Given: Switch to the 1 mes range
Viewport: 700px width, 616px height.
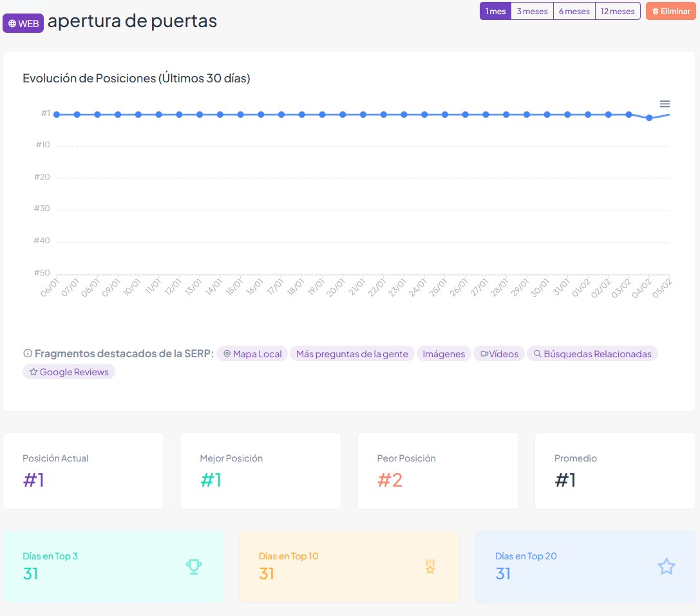Looking at the screenshot, I should [x=495, y=12].
